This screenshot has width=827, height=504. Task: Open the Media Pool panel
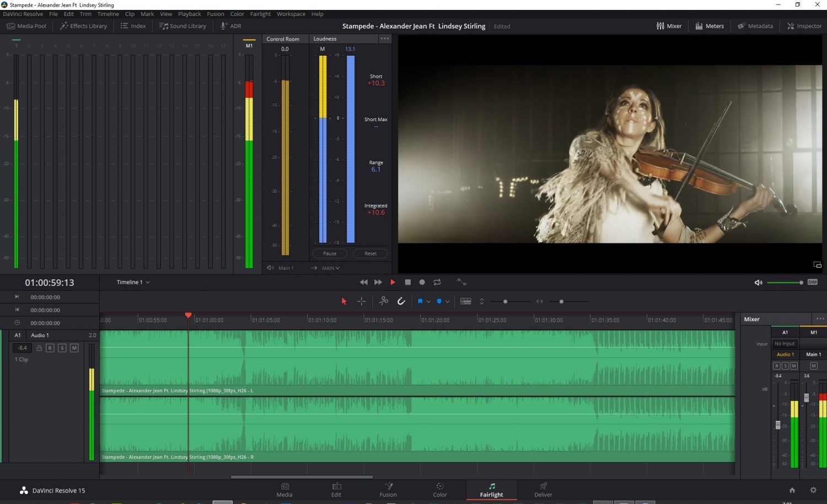[x=26, y=26]
